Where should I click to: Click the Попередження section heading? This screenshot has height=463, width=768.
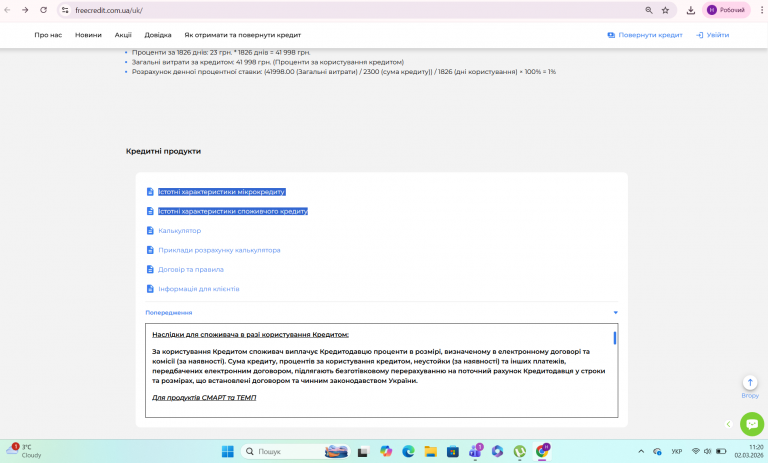(168, 313)
